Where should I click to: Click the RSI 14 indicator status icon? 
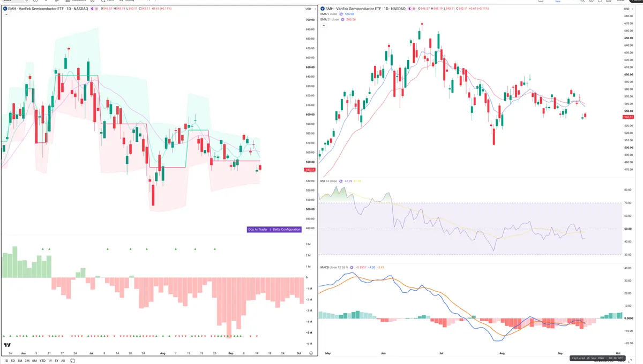[x=341, y=181]
